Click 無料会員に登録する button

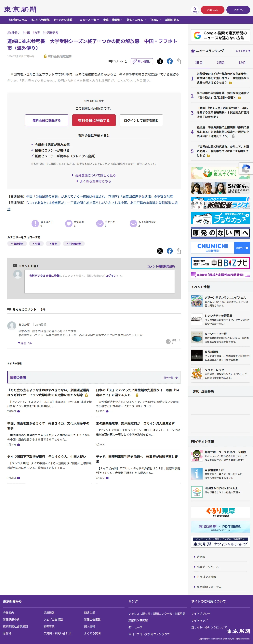pyautogui.click(x=47, y=120)
